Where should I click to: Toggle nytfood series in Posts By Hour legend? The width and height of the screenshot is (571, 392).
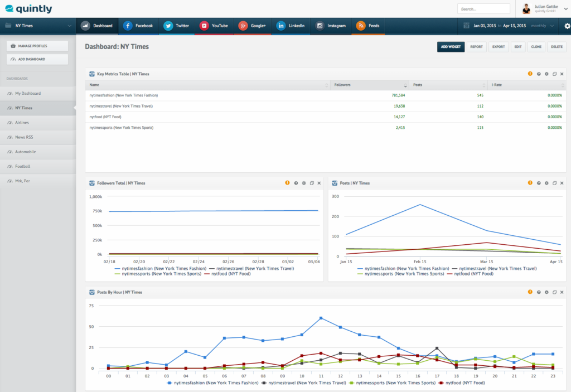tap(463, 383)
